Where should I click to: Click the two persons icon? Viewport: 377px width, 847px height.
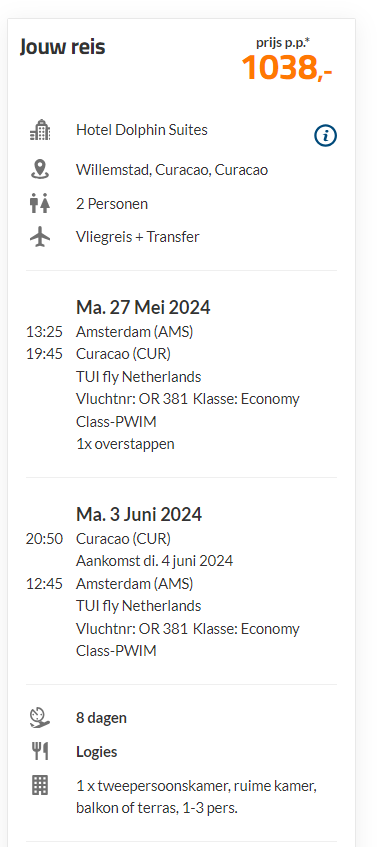tap(40, 204)
